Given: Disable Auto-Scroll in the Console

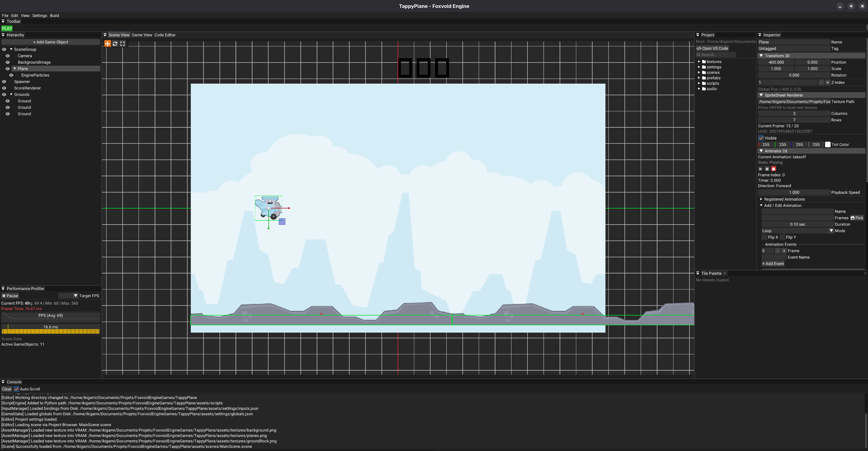Looking at the screenshot, I should click(x=16, y=389).
